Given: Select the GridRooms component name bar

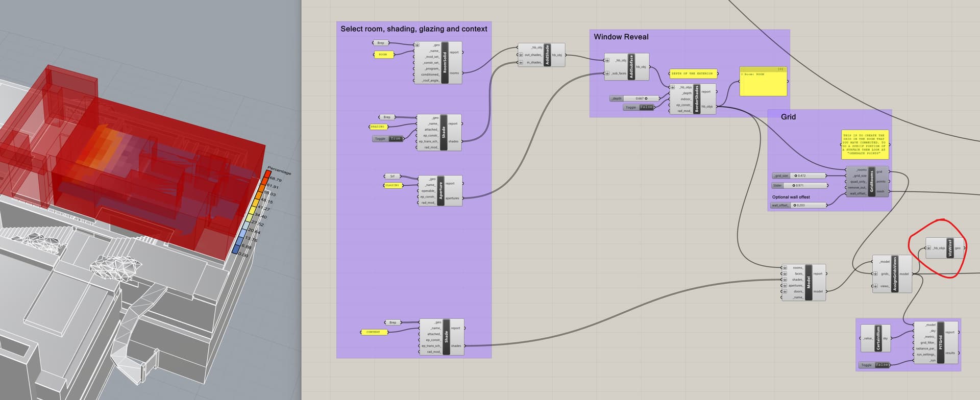Looking at the screenshot, I should (x=872, y=182).
